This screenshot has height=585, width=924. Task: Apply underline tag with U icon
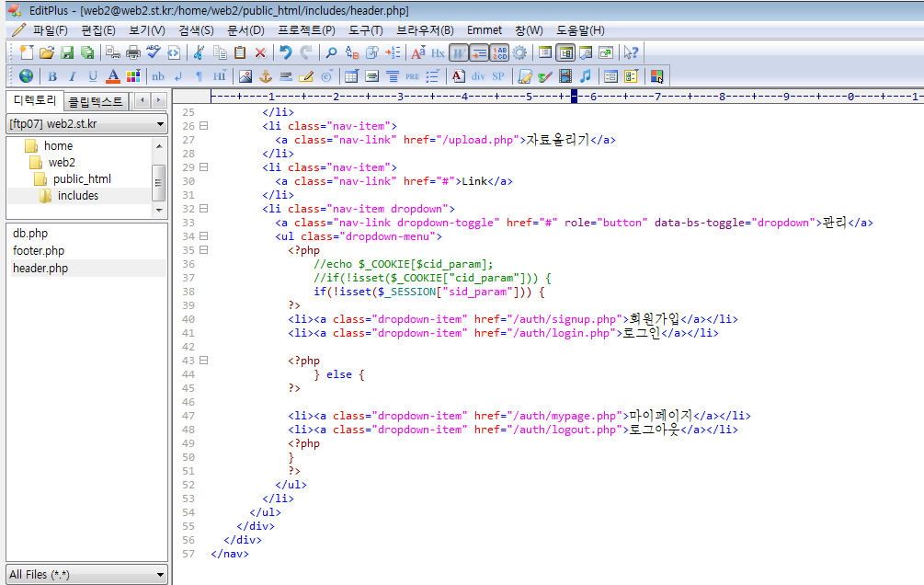point(93,76)
